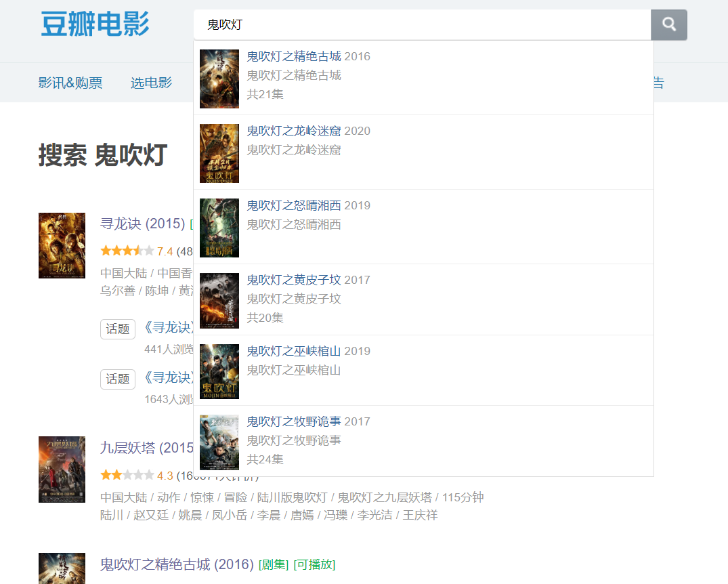Click the 搜索 鬼吹灯 heading
Screen dimensions: 728x584
coord(103,155)
